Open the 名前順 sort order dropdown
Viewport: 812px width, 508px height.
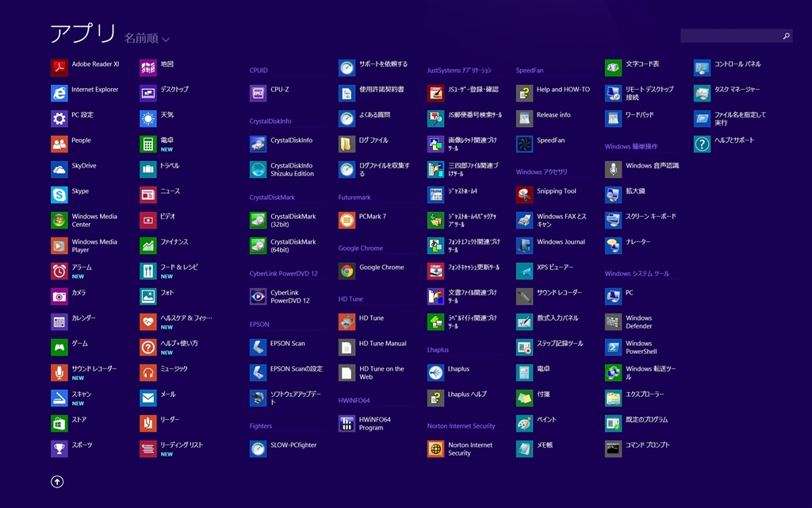147,38
